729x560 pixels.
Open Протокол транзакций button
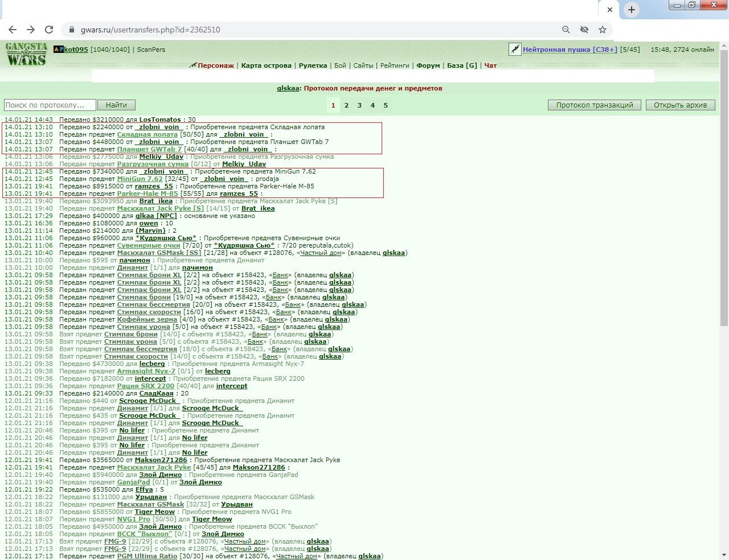pyautogui.click(x=595, y=105)
